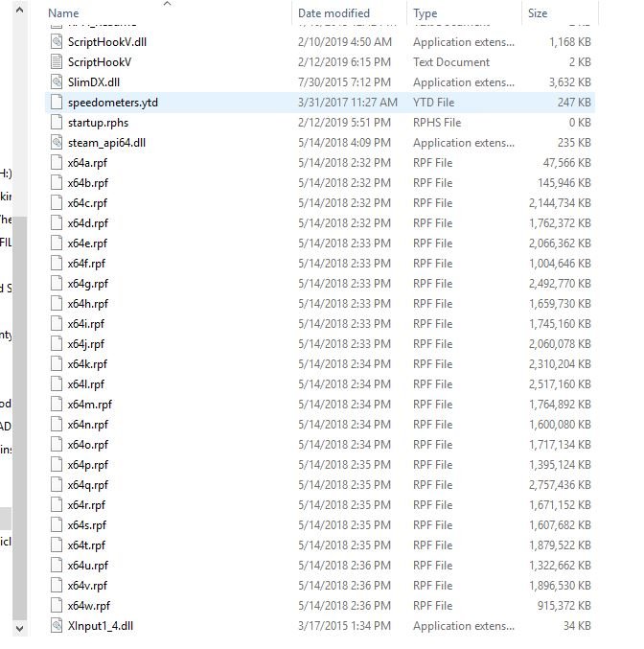Click the ScriptHookV text document icon
Image resolution: width=644 pixels, height=649 pixels.
pos(57,62)
